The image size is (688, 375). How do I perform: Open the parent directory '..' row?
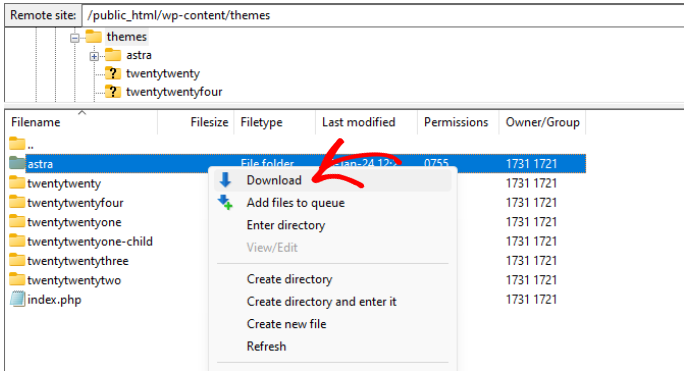(296, 144)
